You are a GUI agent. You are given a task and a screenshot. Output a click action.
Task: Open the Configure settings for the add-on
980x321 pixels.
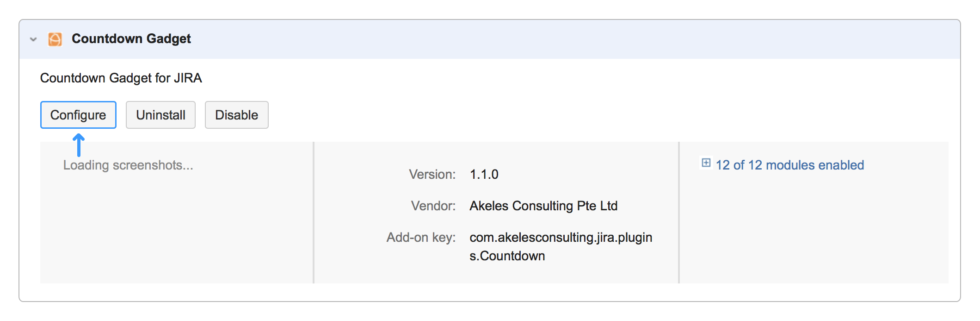(78, 115)
